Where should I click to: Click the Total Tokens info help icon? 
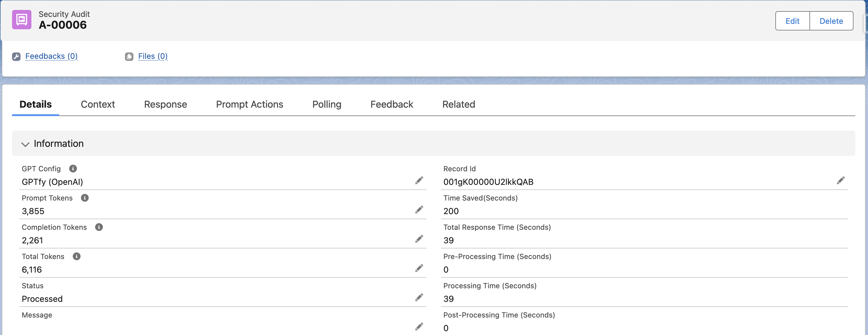pyautogui.click(x=76, y=256)
